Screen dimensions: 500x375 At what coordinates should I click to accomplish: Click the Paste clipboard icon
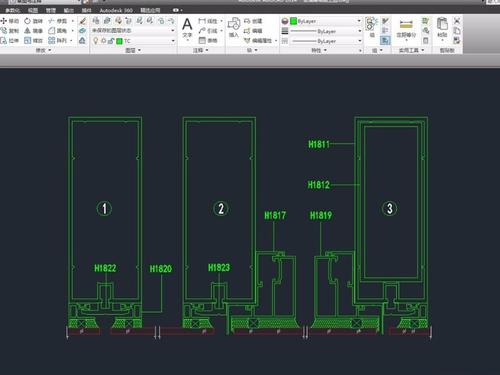(442, 28)
